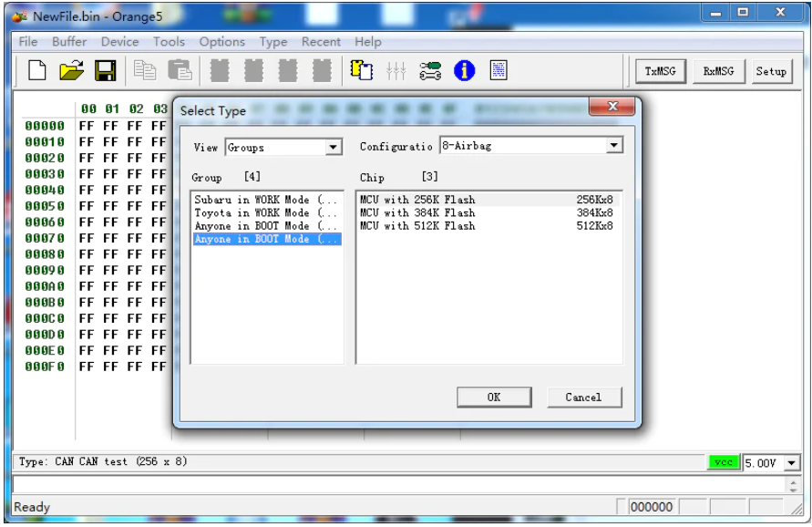This screenshot has height=527, width=812.
Task: Open Select Type via yellow chip icon
Action: click(x=362, y=70)
